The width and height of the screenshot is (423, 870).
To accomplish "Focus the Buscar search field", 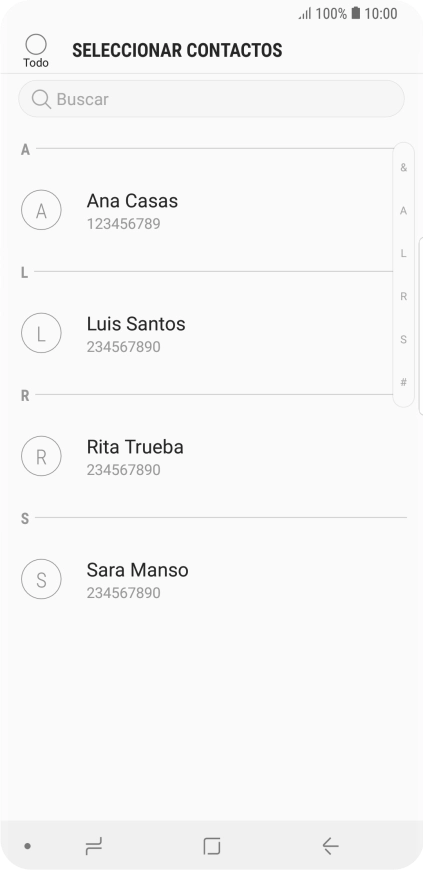I will pyautogui.click(x=212, y=99).
